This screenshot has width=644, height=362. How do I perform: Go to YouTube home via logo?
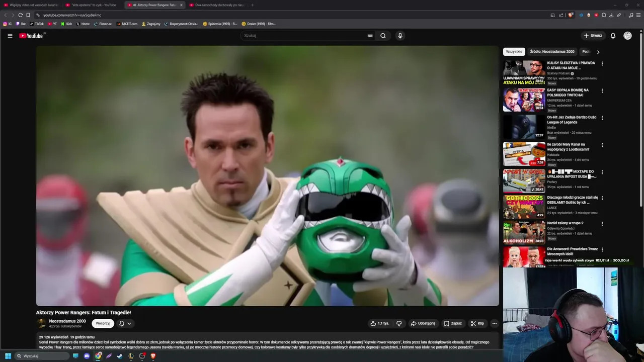[x=31, y=36]
